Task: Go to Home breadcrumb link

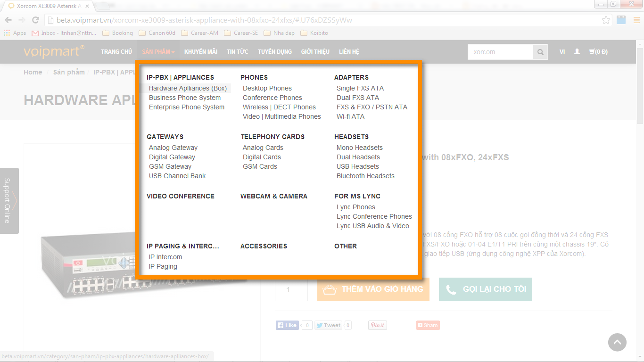Action: tap(33, 72)
